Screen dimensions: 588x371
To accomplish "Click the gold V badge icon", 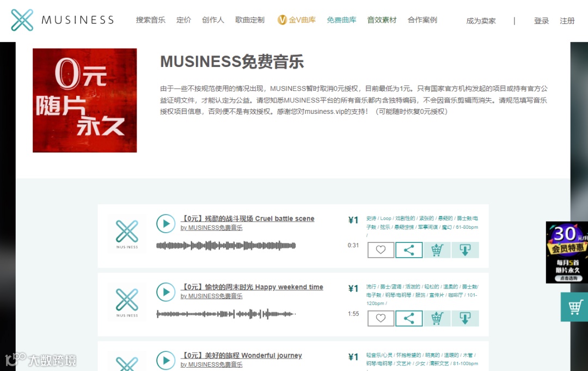I will [282, 20].
